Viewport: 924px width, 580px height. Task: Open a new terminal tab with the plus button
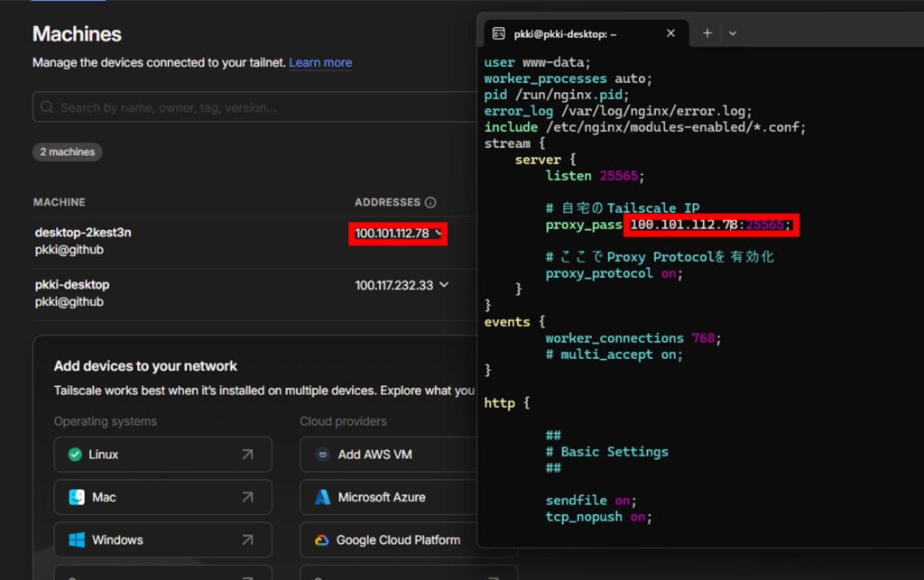706,32
